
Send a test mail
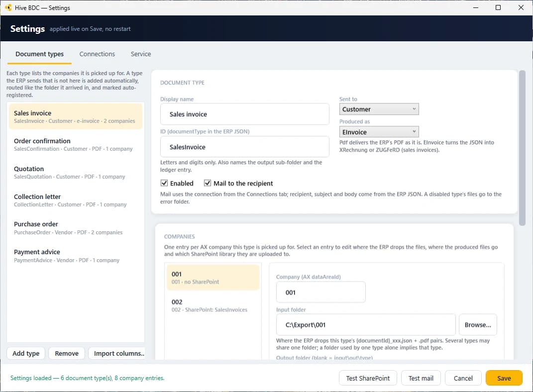coord(421,378)
